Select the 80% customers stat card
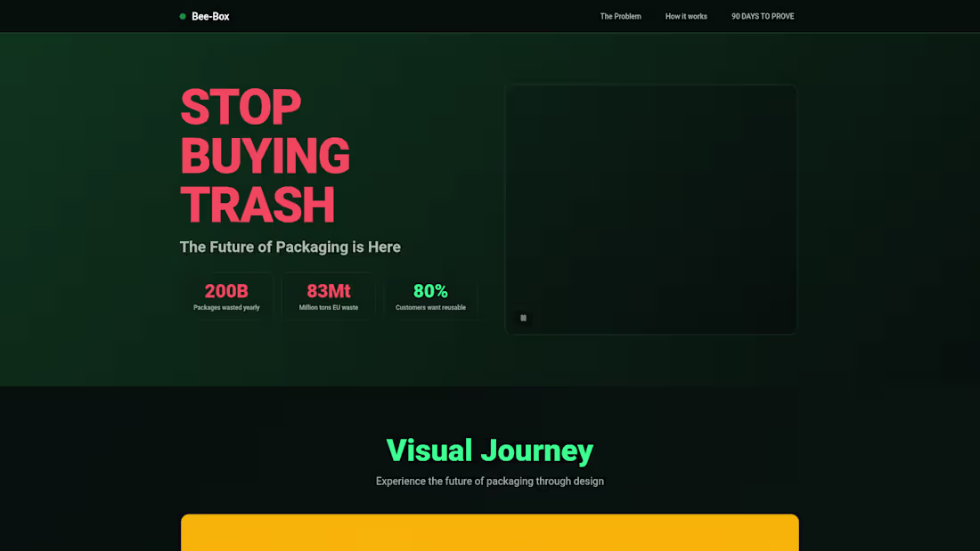The height and width of the screenshot is (551, 980). (430, 296)
